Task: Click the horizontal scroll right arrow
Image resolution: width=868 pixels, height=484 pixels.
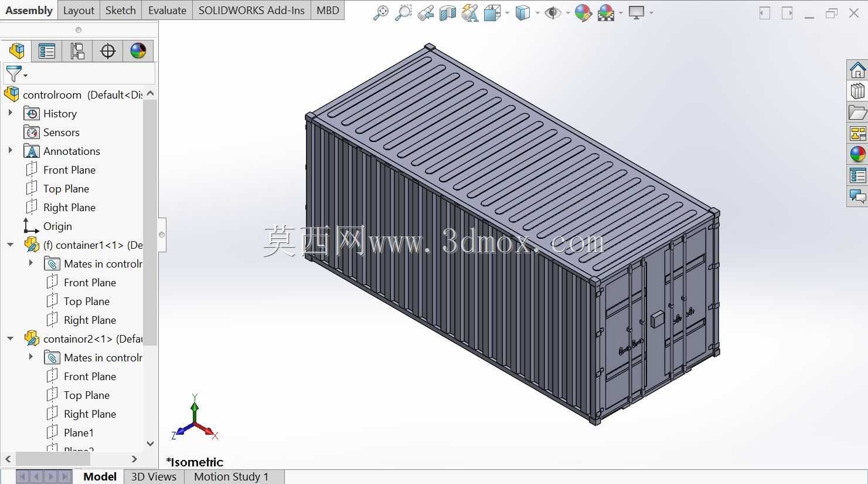Action: [x=134, y=459]
